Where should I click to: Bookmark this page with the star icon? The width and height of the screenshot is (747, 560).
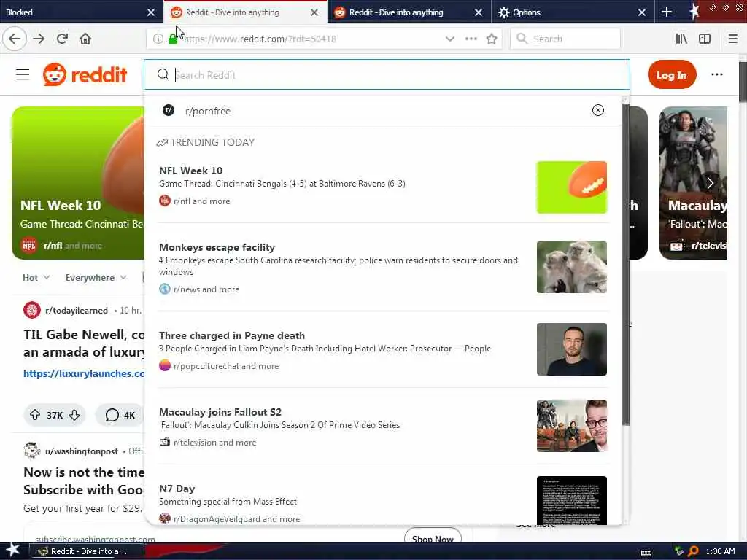(492, 39)
